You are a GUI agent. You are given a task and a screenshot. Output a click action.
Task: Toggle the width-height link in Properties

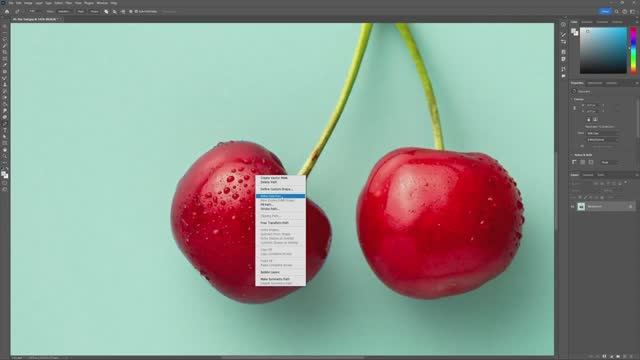[x=574, y=108]
